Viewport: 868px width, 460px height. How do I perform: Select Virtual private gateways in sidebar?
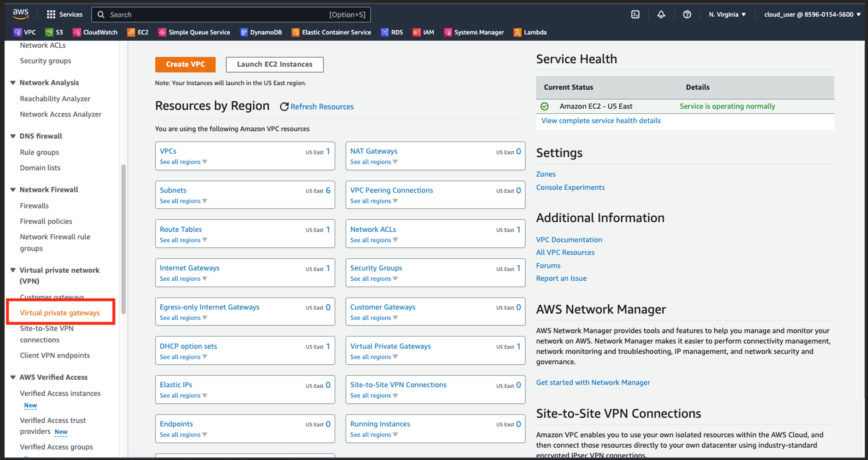60,313
